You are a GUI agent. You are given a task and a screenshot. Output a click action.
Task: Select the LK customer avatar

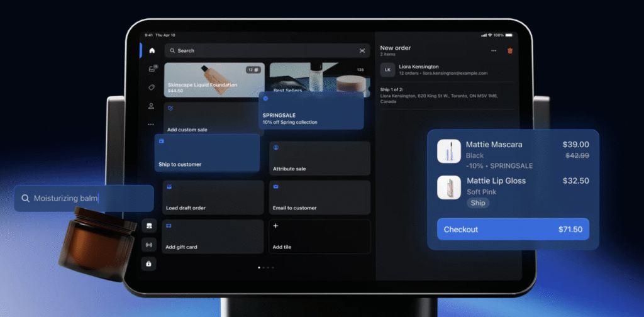pyautogui.click(x=387, y=70)
